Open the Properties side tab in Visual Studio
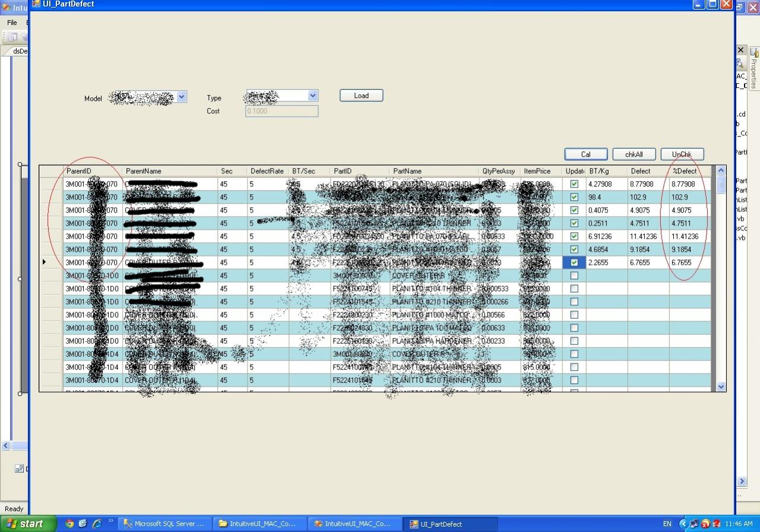The height and width of the screenshot is (532, 760). [x=753, y=69]
